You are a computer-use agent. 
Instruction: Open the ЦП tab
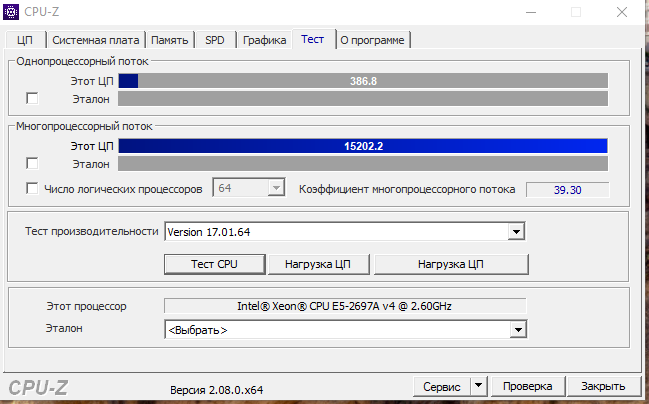(x=25, y=40)
